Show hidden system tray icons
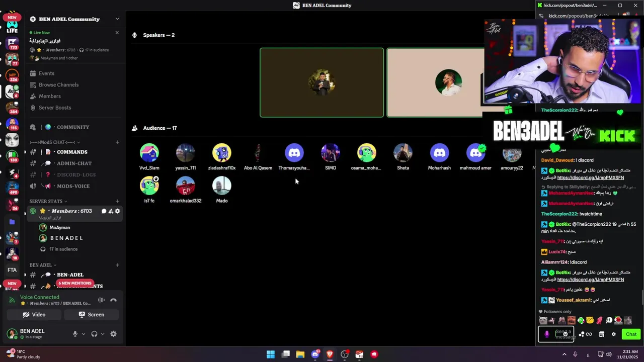 564,354
